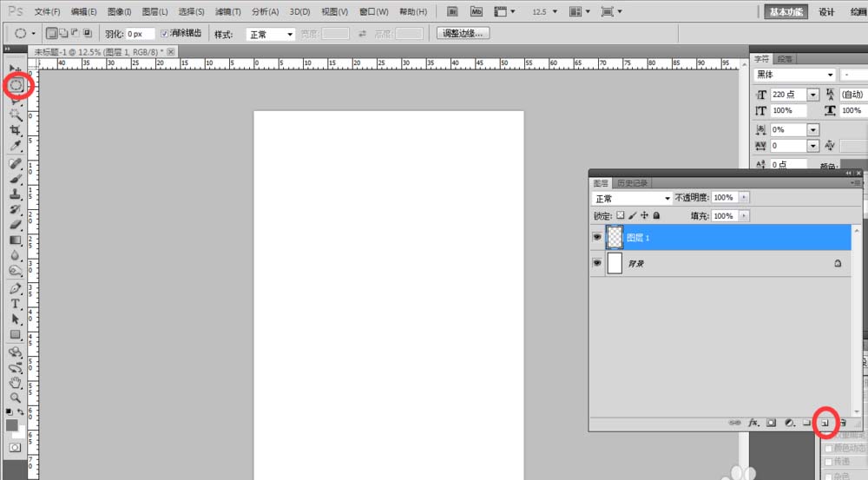This screenshot has height=480, width=868.
Task: Switch to the 历史记录 tab
Action: pos(631,183)
